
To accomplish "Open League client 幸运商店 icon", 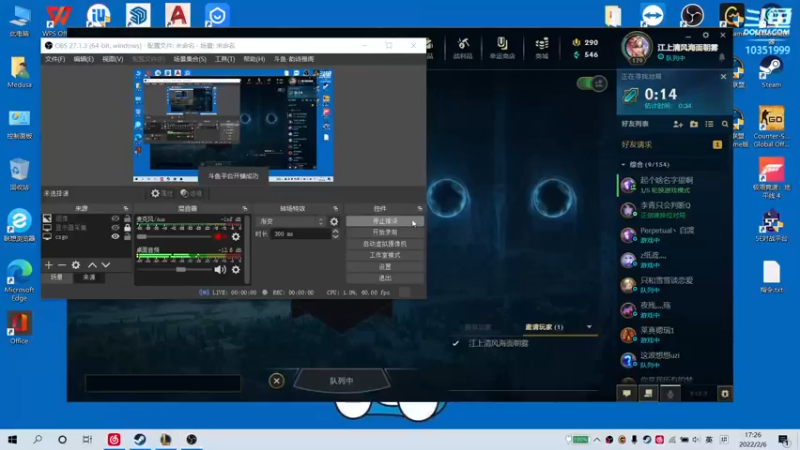I will (503, 48).
